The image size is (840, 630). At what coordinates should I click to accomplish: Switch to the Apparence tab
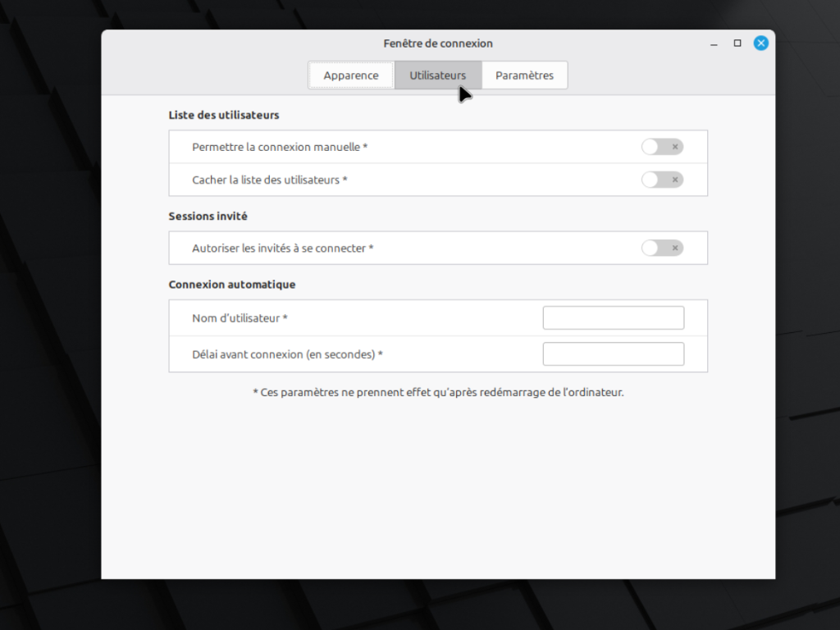click(351, 75)
